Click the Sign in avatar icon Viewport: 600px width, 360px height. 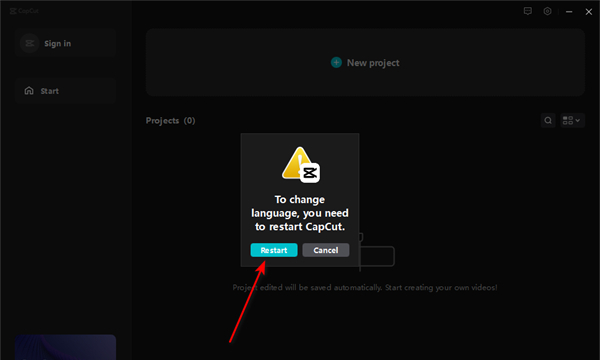[x=29, y=43]
